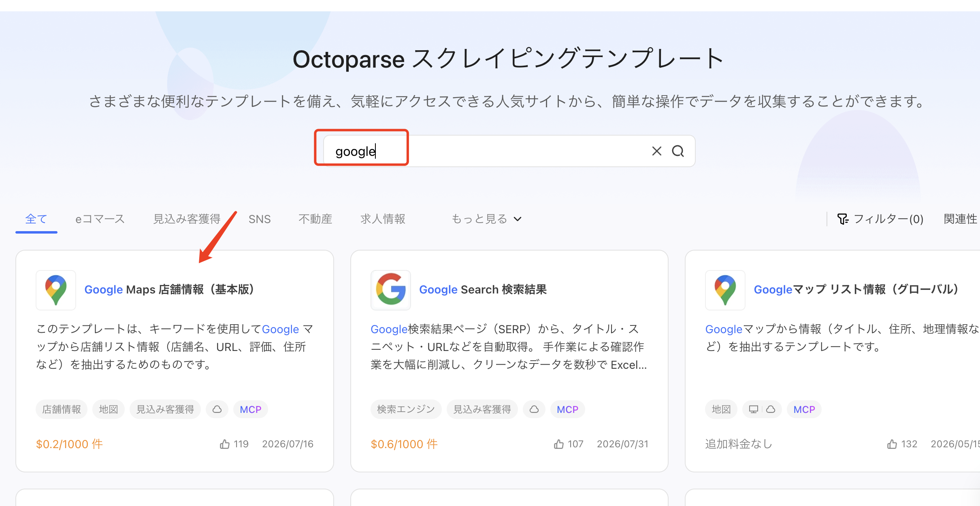
Task: Click the Maps pin icon on リスト情報 card
Action: [725, 290]
